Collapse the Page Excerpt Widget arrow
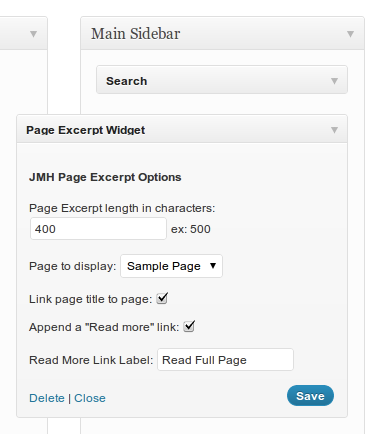 (x=334, y=130)
